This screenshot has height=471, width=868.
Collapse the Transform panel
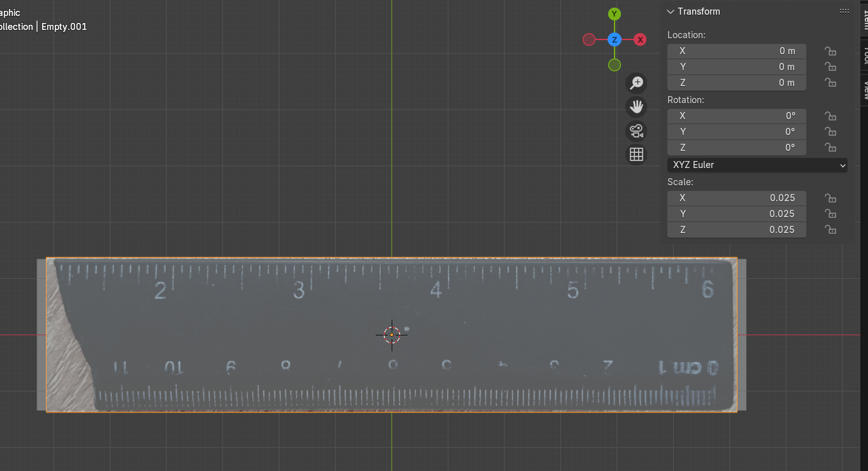click(x=671, y=11)
